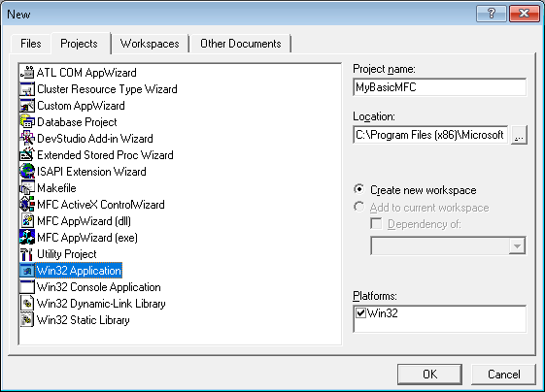Screen dimensions: 545x392
Task: Select the Win32 Console Application icon
Action: coord(27,287)
